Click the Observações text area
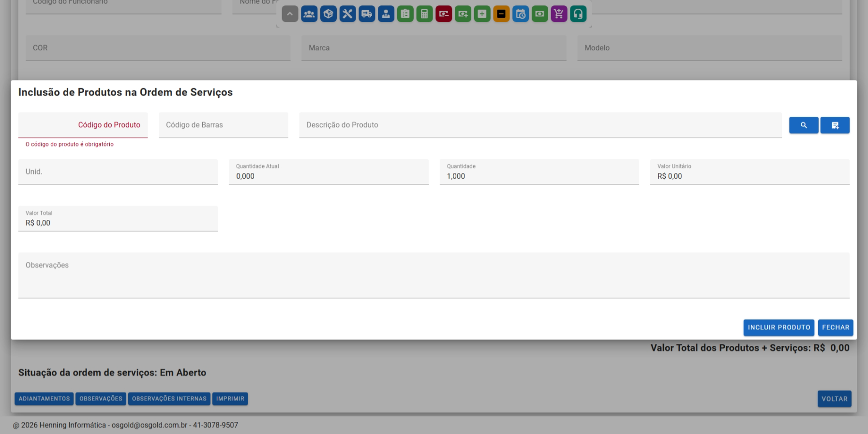868x434 pixels. click(x=434, y=275)
